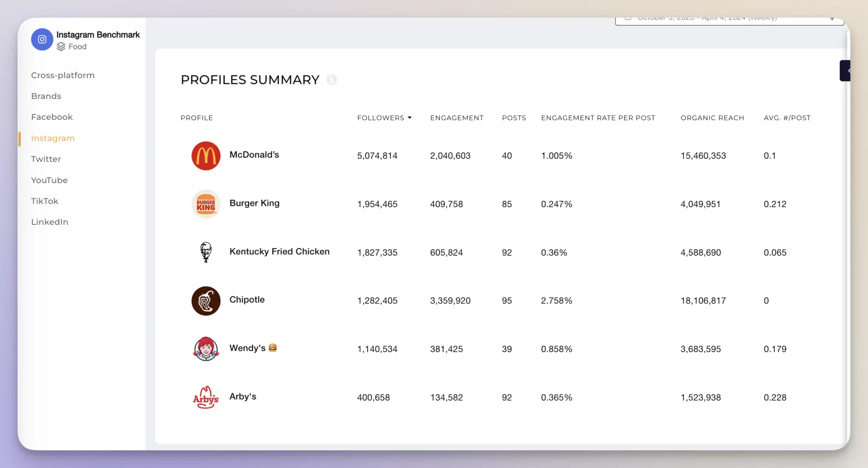Open McDonald's profile name
The height and width of the screenshot is (468, 868).
254,155
